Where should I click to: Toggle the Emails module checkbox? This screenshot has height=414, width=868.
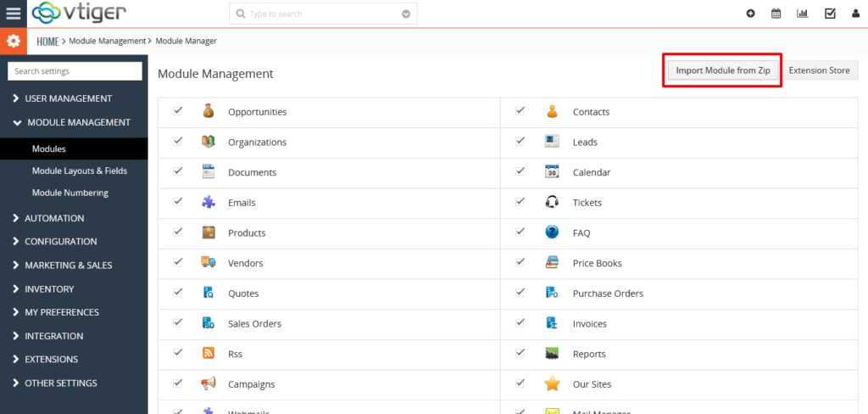tap(178, 202)
